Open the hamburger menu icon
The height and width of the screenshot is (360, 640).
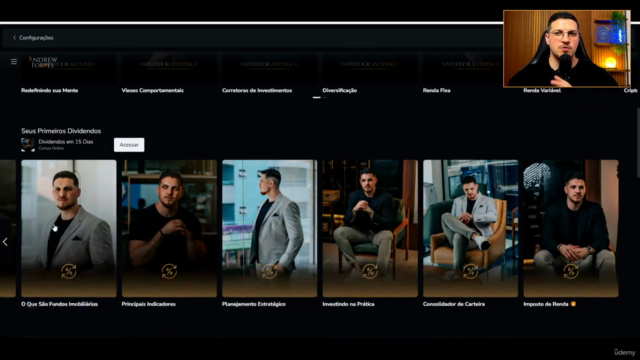click(x=14, y=62)
